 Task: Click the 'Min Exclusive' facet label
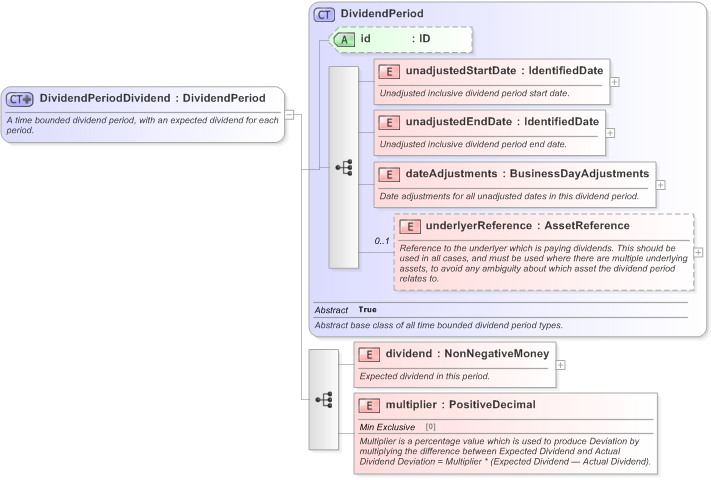[387, 427]
